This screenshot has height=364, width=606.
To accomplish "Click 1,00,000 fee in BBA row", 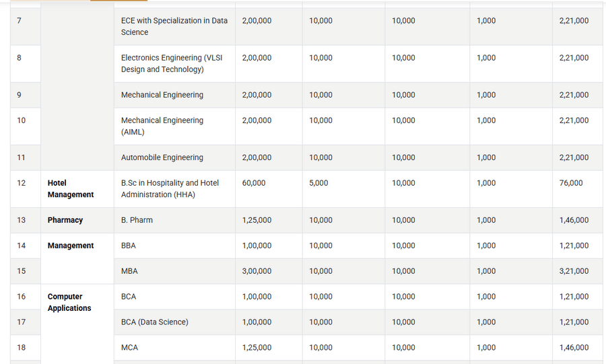I will pyautogui.click(x=257, y=246).
